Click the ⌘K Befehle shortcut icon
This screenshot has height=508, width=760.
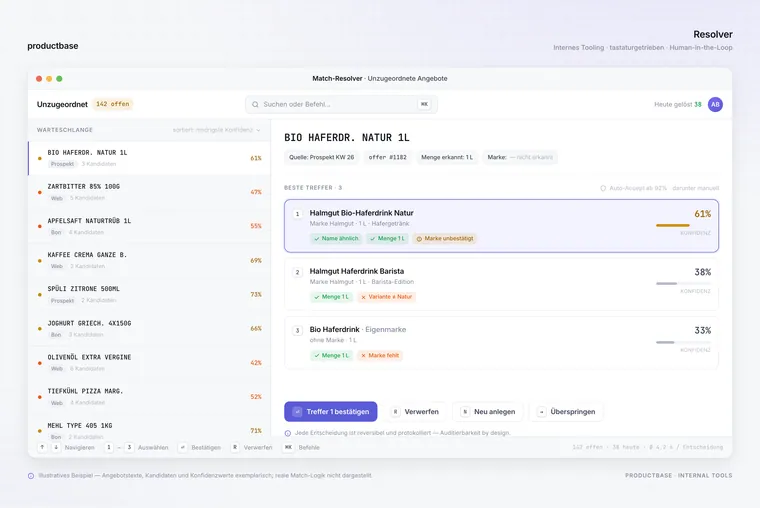click(x=288, y=447)
